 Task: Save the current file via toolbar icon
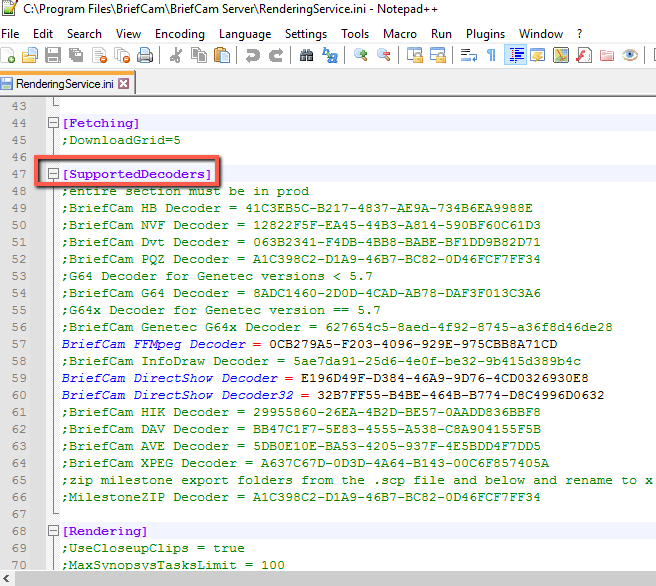[53, 55]
